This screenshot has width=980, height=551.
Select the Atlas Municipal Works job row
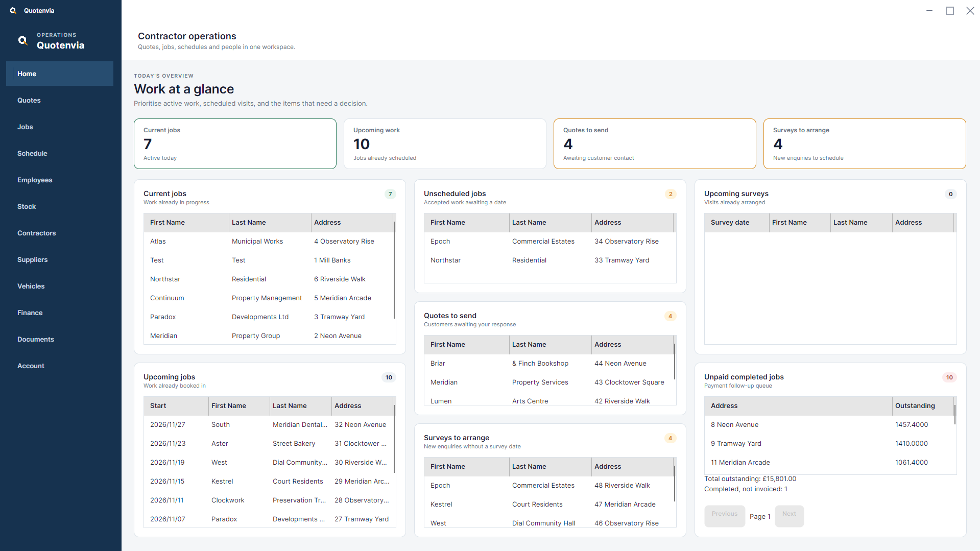[269, 241]
